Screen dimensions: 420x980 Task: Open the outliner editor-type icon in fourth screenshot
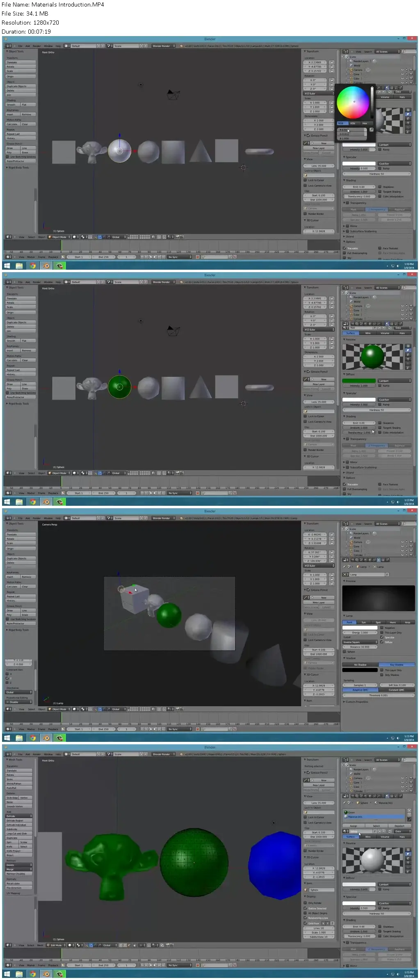(346, 760)
